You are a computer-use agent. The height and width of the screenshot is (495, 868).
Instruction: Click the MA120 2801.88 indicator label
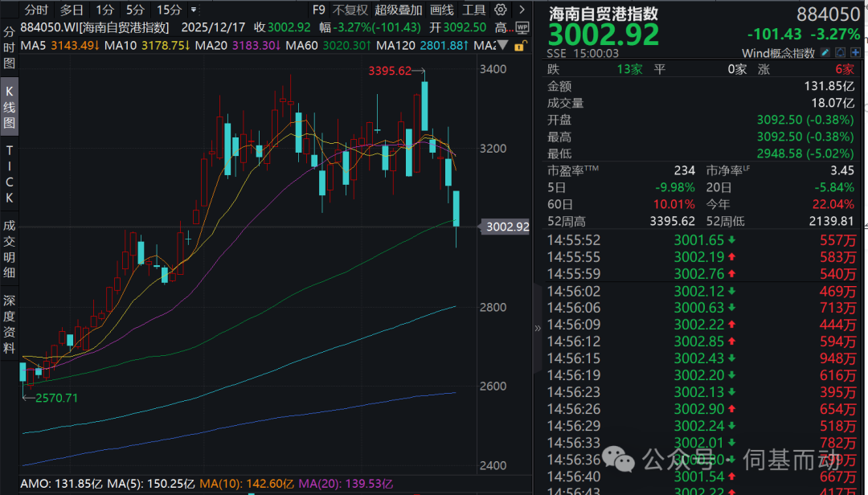[x=423, y=46]
